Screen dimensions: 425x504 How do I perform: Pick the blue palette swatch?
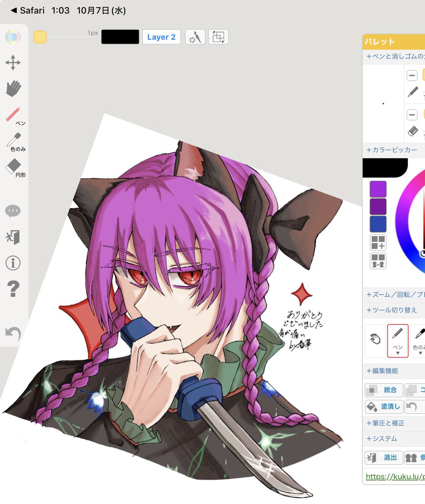[x=378, y=224]
